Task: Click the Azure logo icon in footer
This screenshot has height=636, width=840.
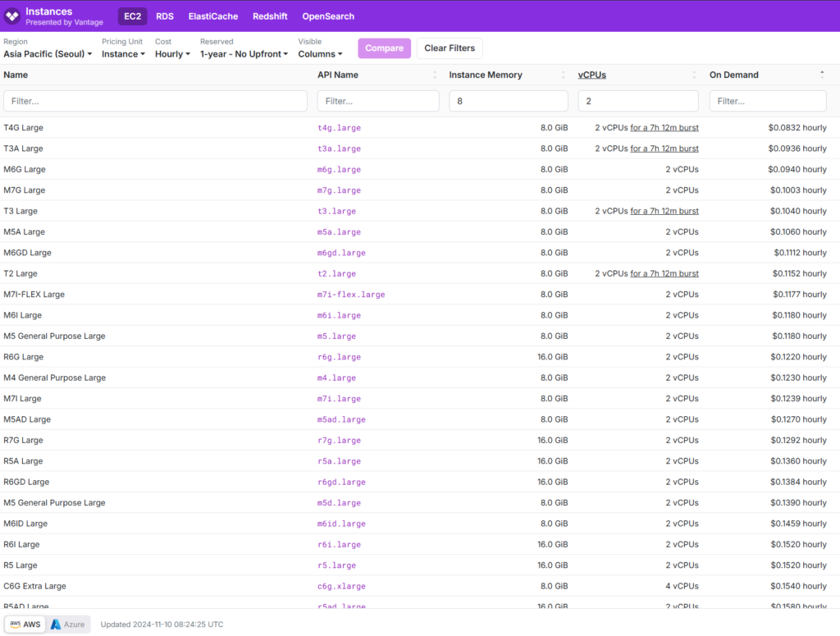Action: click(56, 625)
